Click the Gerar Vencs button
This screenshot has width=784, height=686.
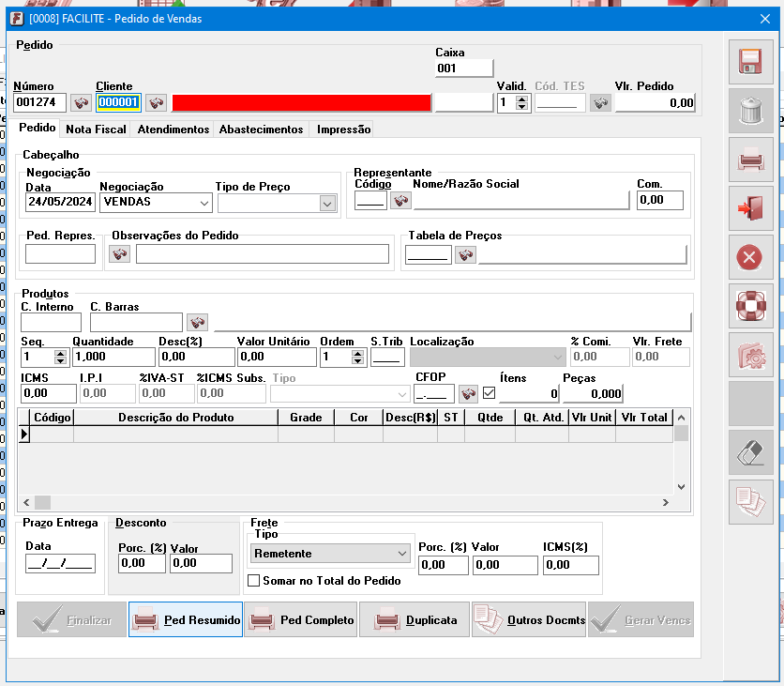tap(641, 619)
